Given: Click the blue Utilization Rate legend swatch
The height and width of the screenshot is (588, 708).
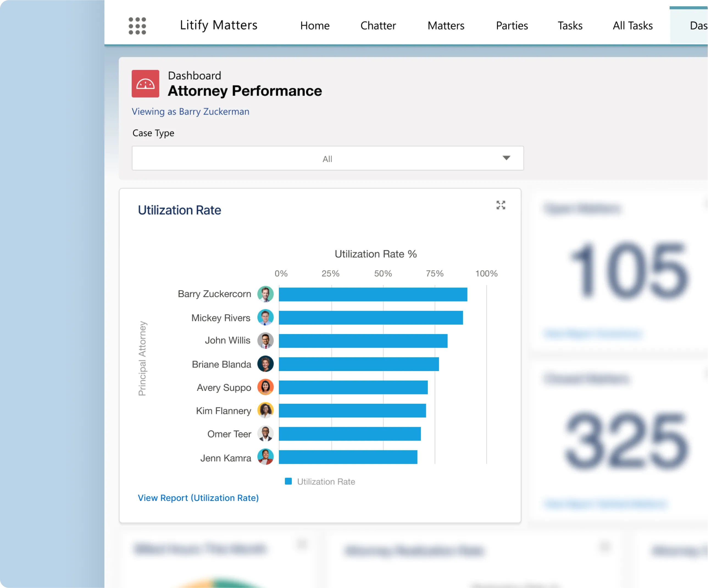Looking at the screenshot, I should (288, 481).
